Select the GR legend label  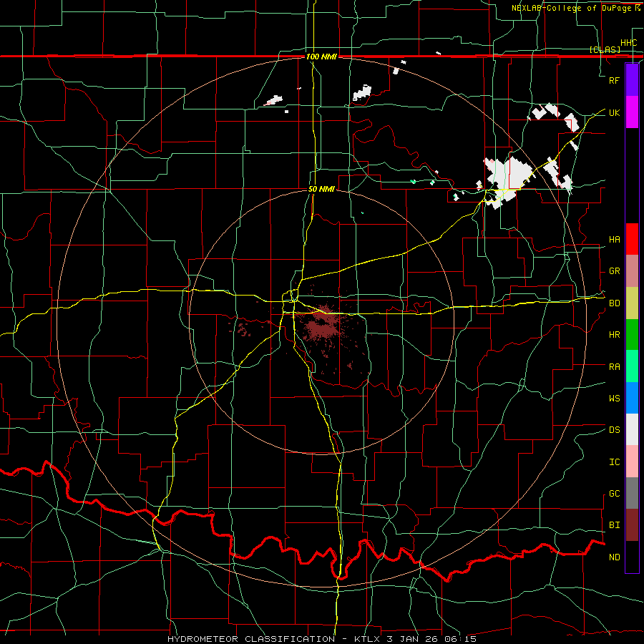(x=615, y=271)
